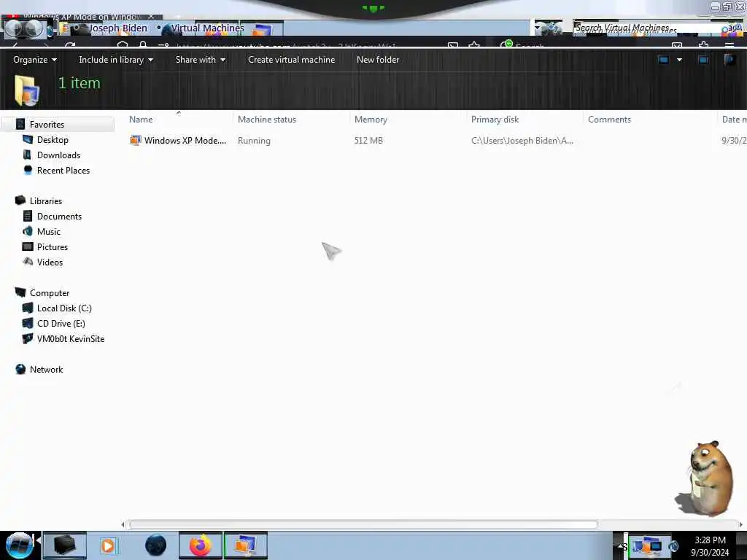Sort by Machine status column header
This screenshot has width=747, height=560.
pos(267,120)
